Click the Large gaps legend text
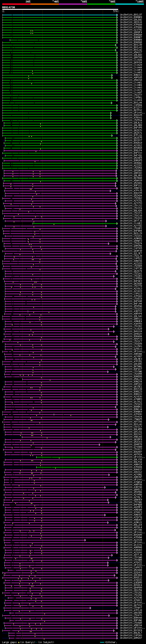Viewport: 146px width, 644px height. tap(28, 642)
